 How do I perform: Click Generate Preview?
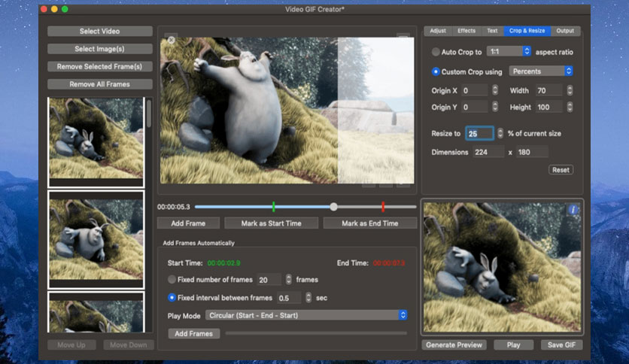(x=454, y=344)
